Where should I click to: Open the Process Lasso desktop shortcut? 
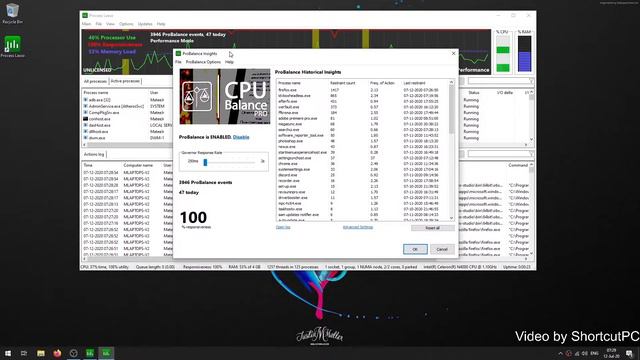[x=12, y=47]
